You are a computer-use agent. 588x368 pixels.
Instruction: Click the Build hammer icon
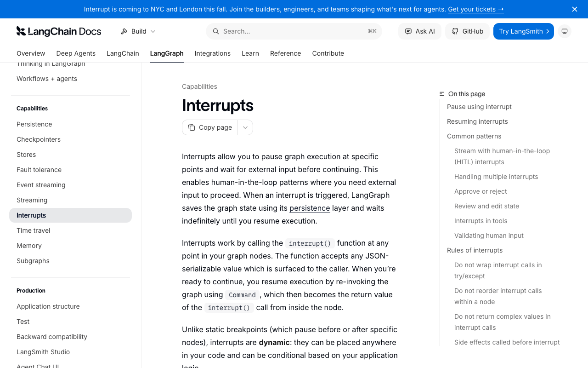124,31
